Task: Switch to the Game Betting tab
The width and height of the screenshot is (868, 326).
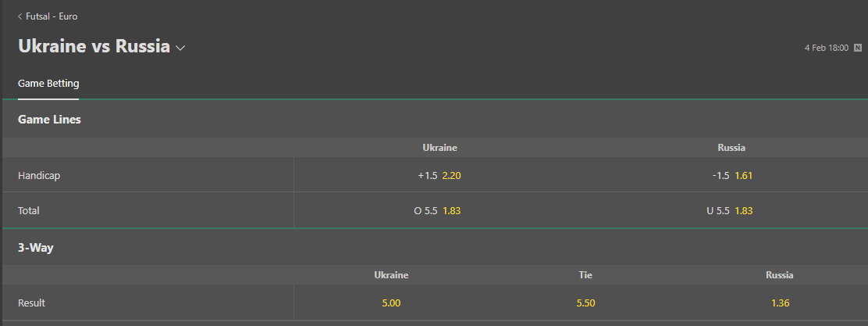Action: coord(48,84)
